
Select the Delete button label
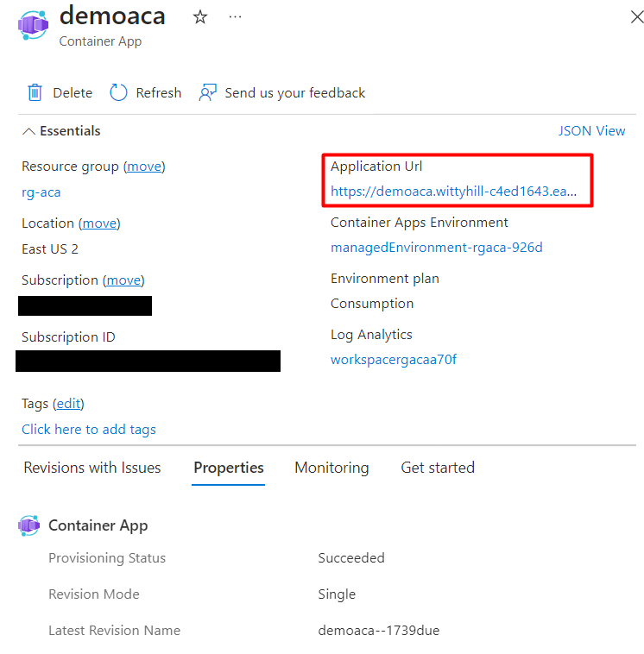[x=73, y=92]
